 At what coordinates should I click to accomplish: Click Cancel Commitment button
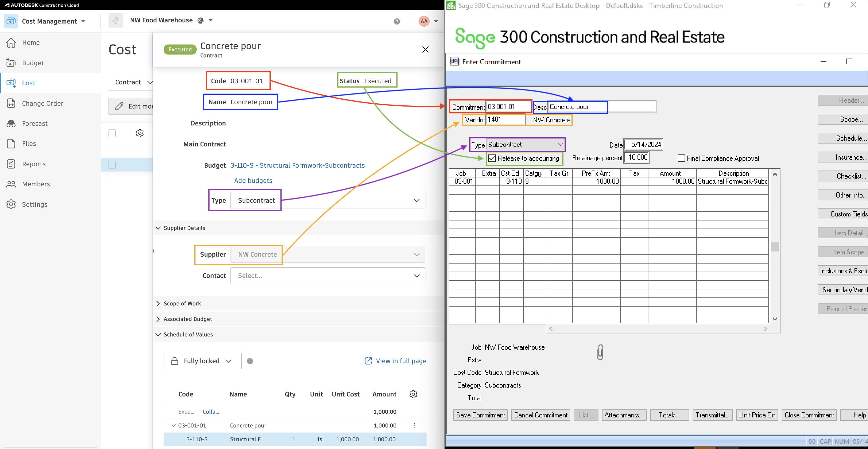[x=540, y=415]
